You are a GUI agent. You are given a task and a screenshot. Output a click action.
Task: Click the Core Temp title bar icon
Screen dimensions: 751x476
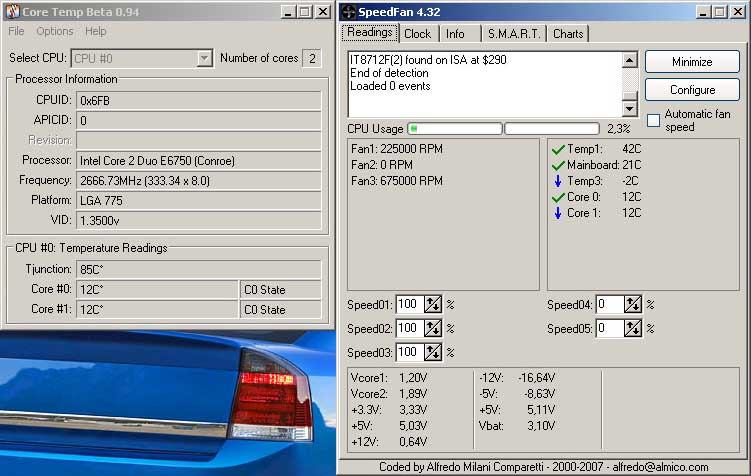click(12, 11)
